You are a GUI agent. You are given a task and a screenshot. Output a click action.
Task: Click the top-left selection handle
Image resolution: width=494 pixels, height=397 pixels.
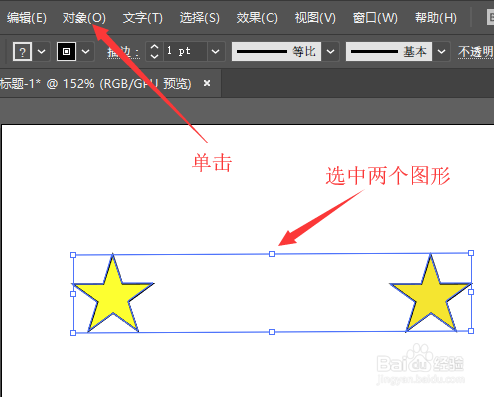(73, 255)
